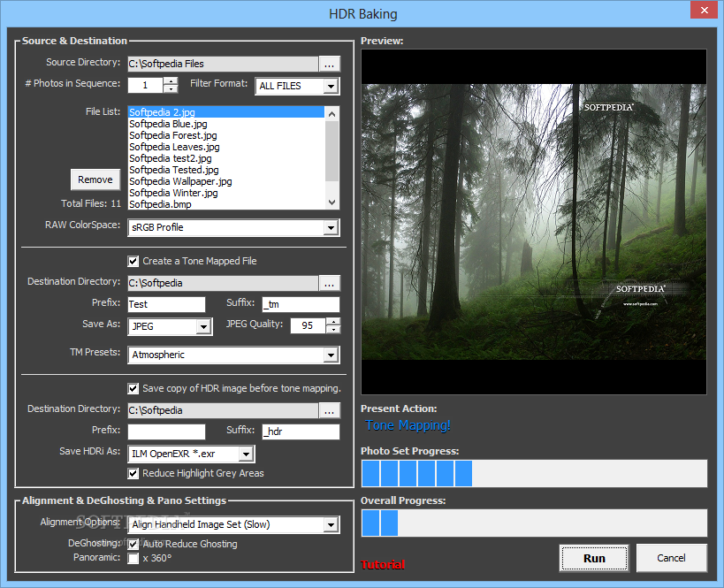
Task: Browse for tone mapped Destination Directory
Action: (x=329, y=284)
